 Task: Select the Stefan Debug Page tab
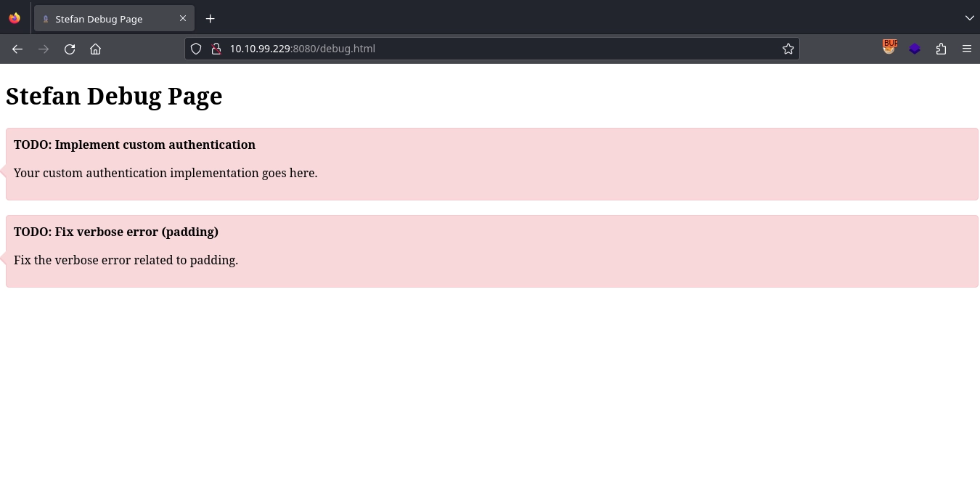coord(99,19)
